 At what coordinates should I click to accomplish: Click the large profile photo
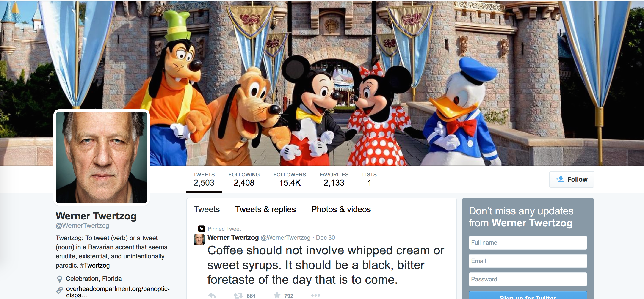pos(102,157)
